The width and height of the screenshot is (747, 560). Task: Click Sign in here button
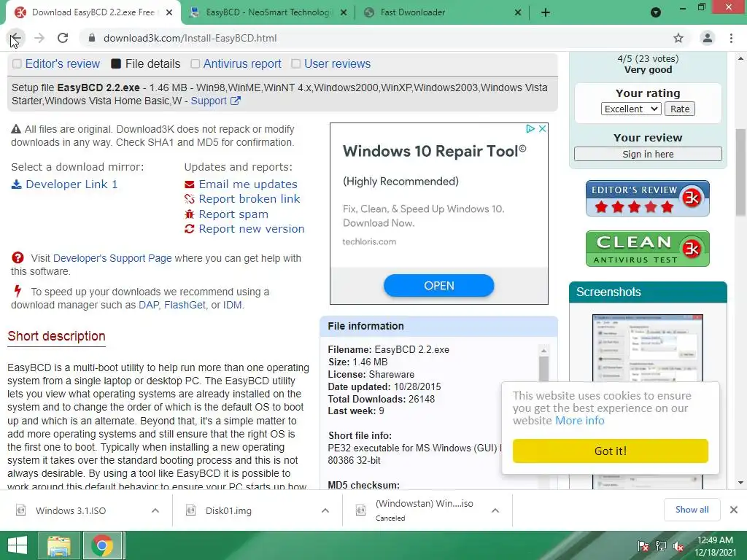(x=648, y=155)
